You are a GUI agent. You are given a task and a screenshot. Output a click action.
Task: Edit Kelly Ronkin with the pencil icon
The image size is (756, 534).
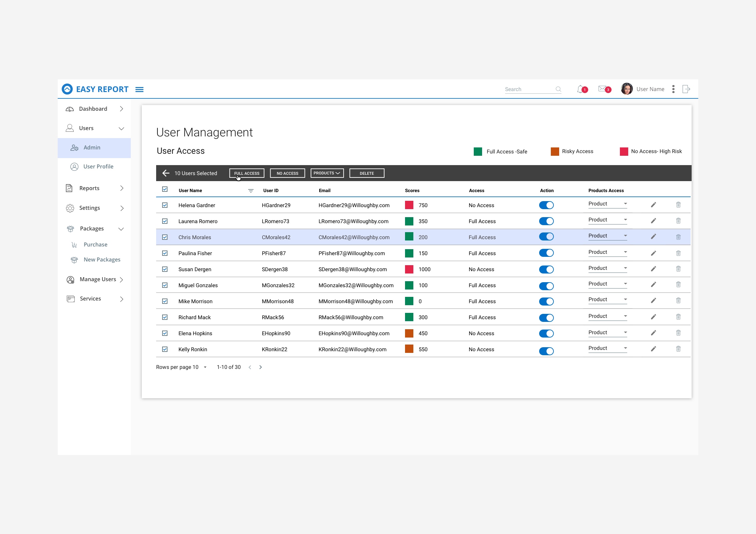[654, 349]
